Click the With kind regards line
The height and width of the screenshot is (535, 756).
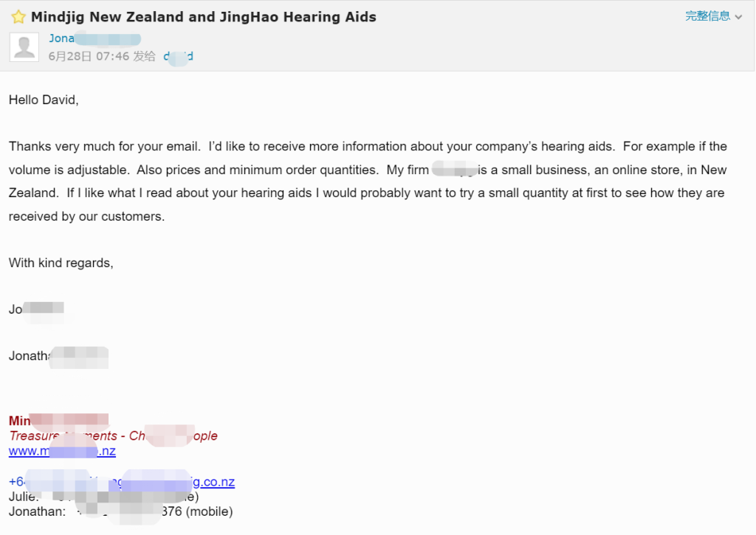pos(61,263)
